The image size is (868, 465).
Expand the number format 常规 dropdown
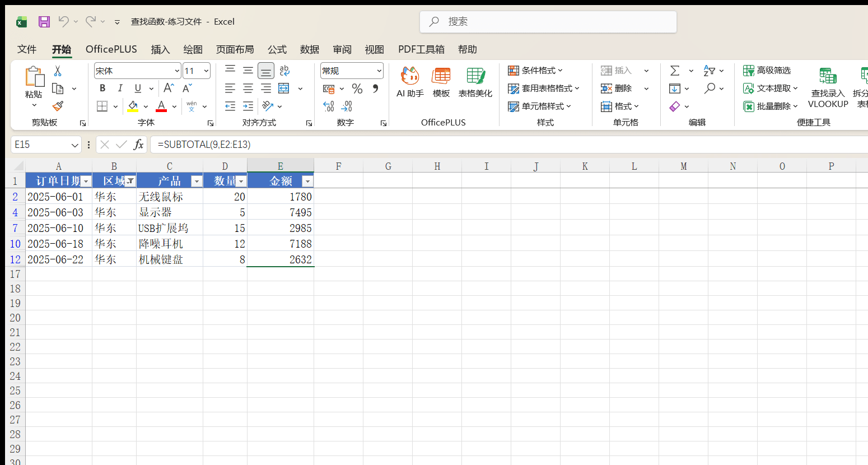(x=379, y=71)
